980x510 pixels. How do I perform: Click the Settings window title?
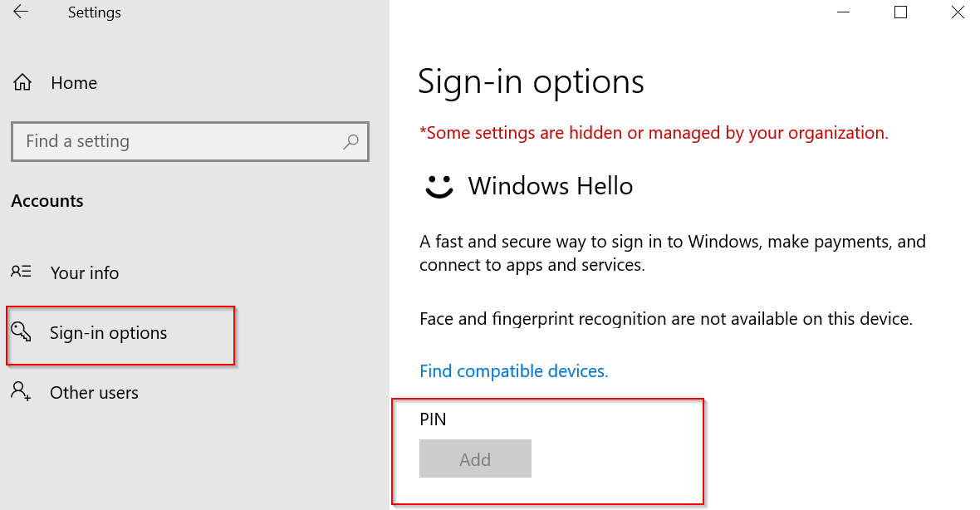(x=95, y=12)
